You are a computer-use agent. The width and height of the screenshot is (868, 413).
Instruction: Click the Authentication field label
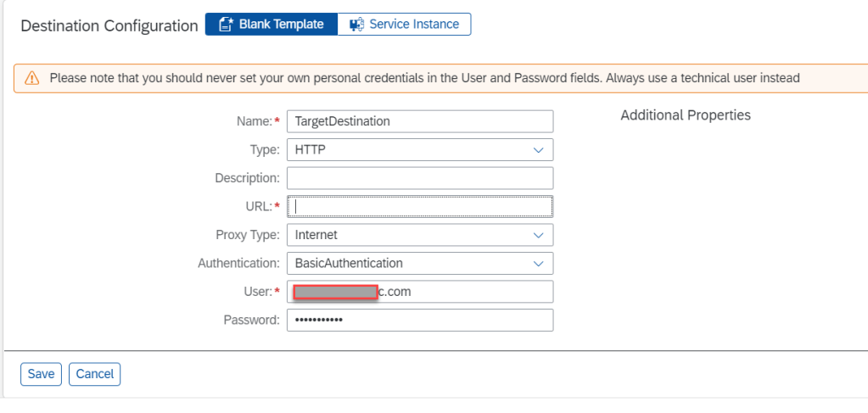[x=238, y=264]
